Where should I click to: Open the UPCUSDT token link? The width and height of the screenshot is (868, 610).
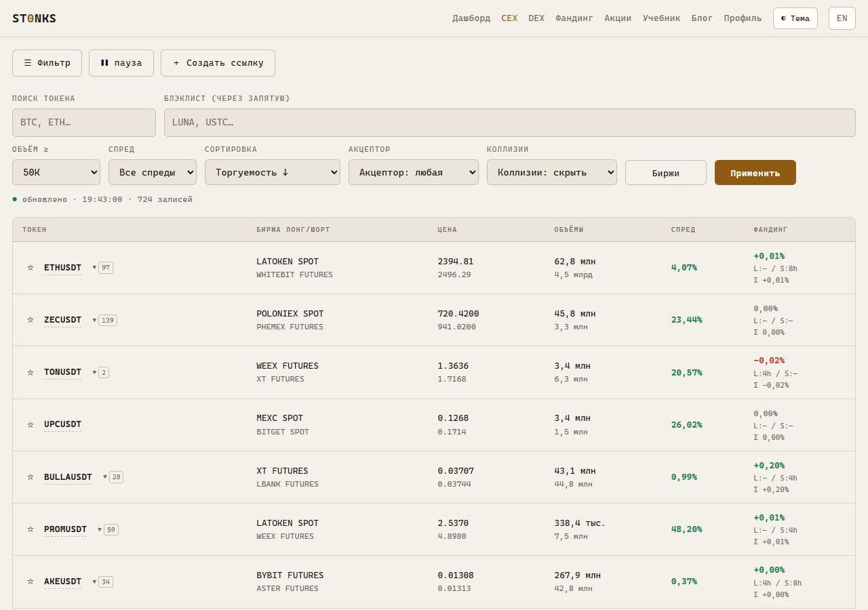[62, 424]
